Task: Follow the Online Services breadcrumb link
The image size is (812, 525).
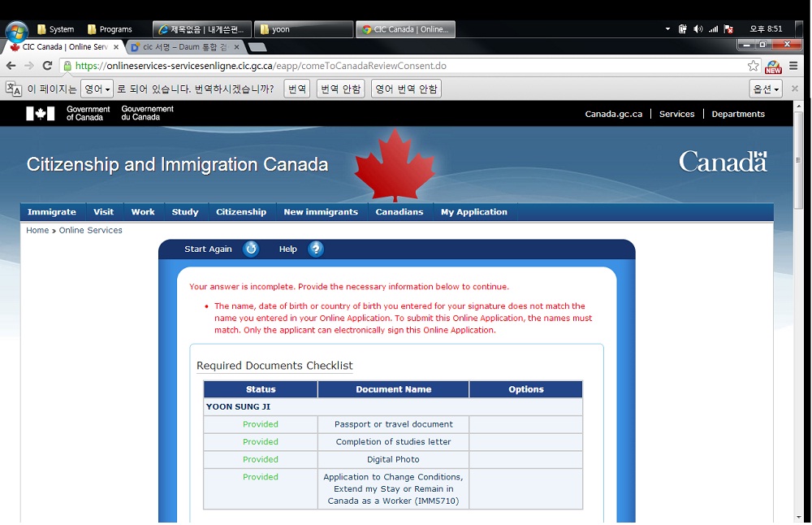Action: (x=90, y=231)
